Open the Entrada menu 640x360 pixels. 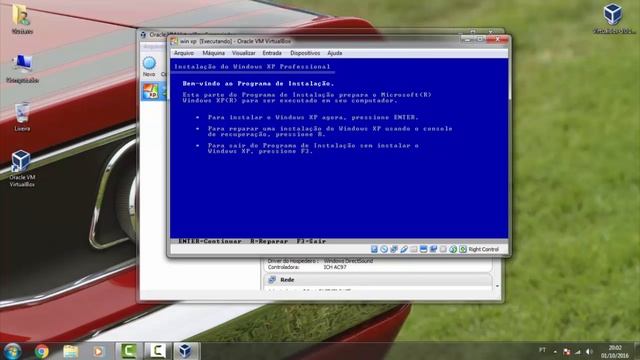(272, 53)
